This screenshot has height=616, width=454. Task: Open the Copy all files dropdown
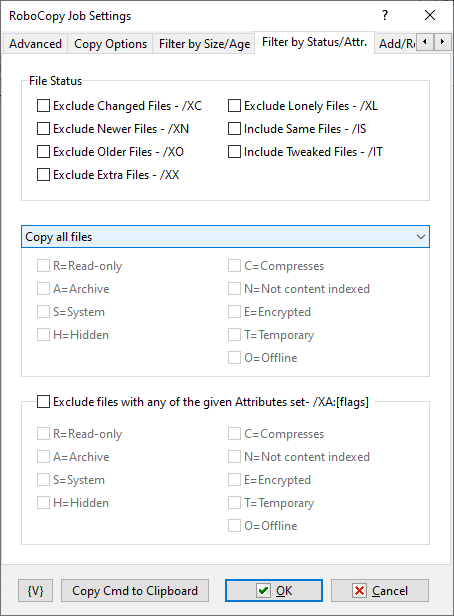click(225, 236)
